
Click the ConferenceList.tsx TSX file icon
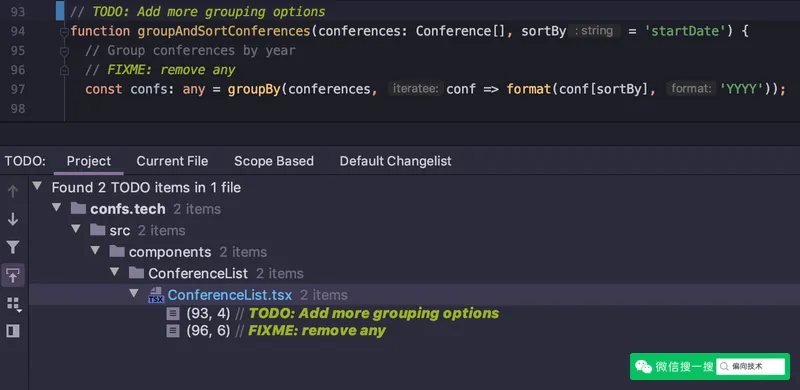pos(156,295)
